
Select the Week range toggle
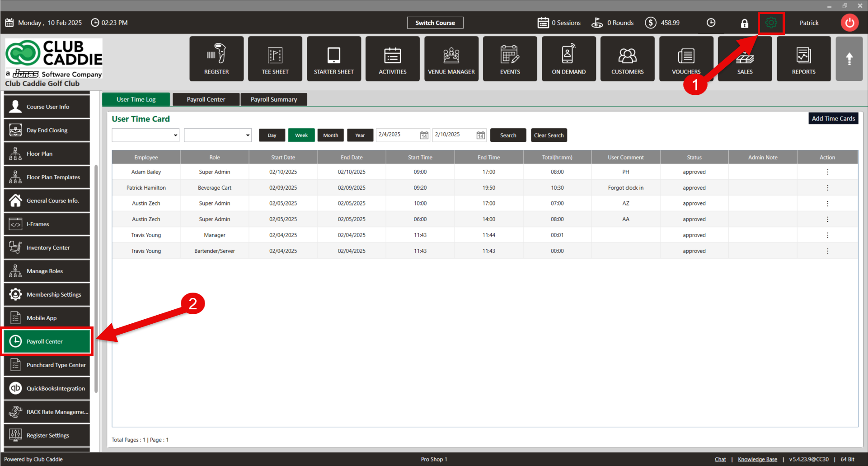click(x=301, y=135)
